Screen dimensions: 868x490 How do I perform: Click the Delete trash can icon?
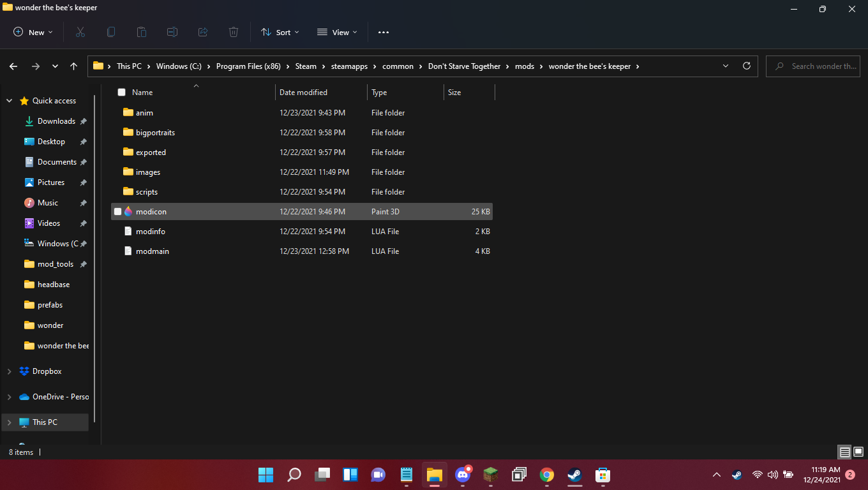234,32
